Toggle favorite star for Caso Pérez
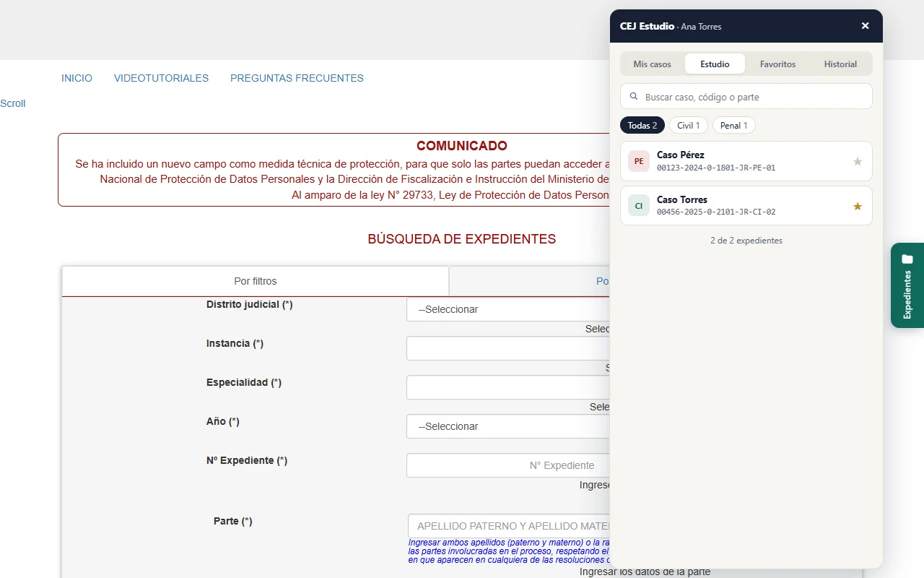 pos(858,161)
